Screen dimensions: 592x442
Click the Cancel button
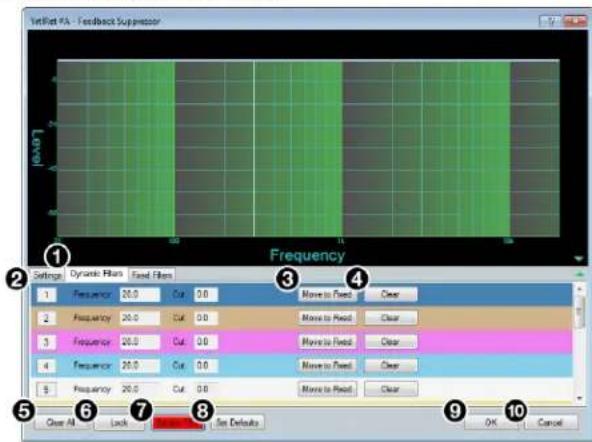coord(550,422)
